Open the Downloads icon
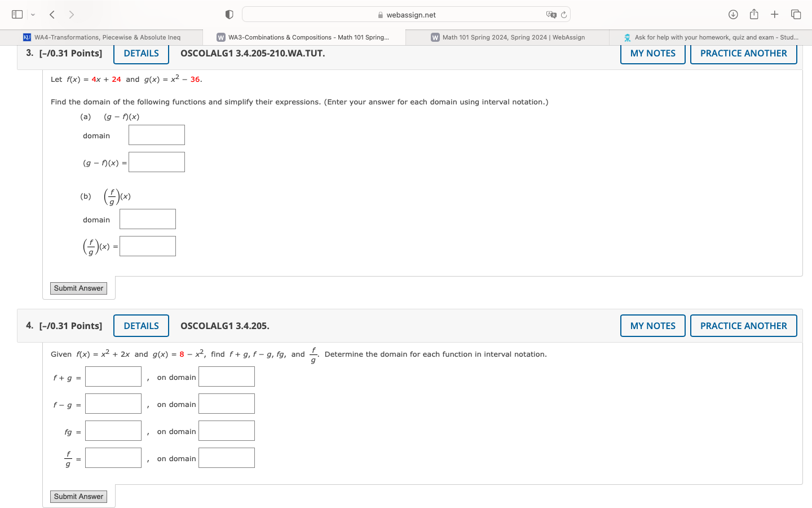The image size is (812, 508). pyautogui.click(x=733, y=15)
